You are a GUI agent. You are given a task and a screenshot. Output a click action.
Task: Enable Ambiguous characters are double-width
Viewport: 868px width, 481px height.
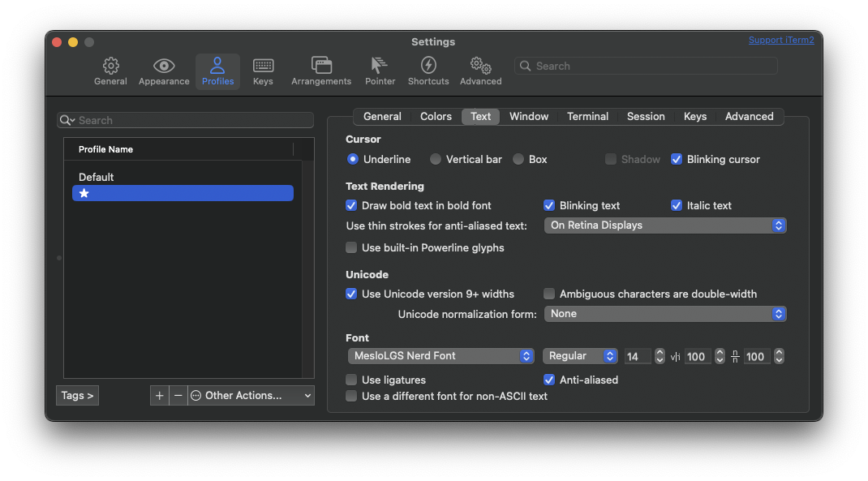pos(549,294)
